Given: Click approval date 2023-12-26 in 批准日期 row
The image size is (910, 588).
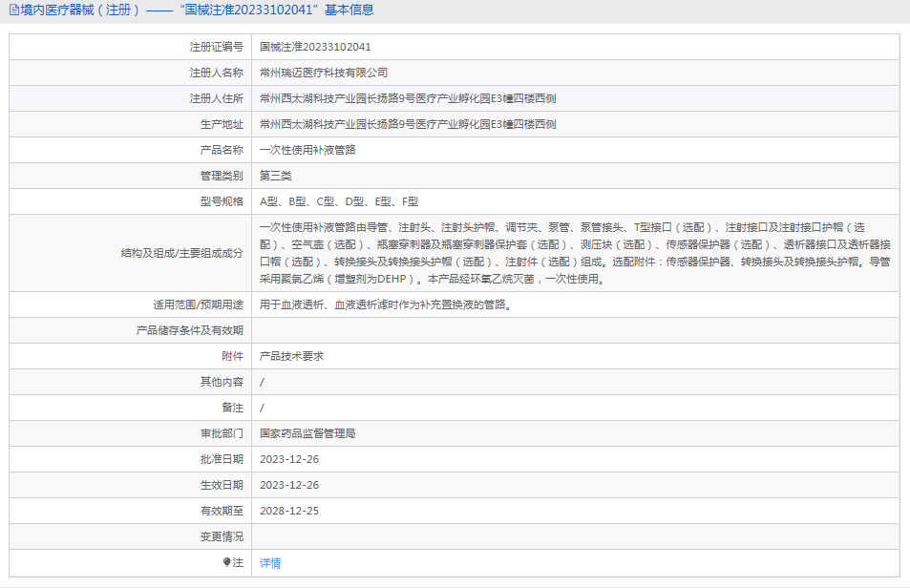Looking at the screenshot, I should tap(289, 459).
